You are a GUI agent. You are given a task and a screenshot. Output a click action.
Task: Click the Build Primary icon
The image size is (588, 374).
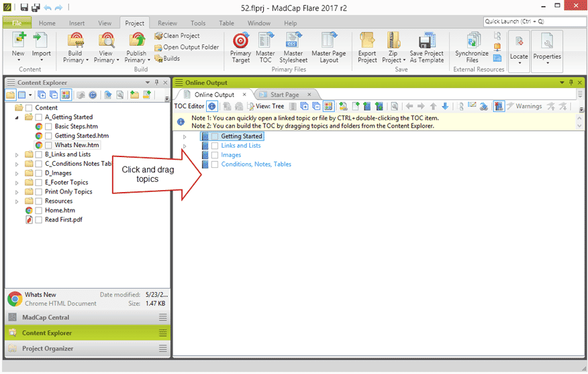[x=76, y=40]
